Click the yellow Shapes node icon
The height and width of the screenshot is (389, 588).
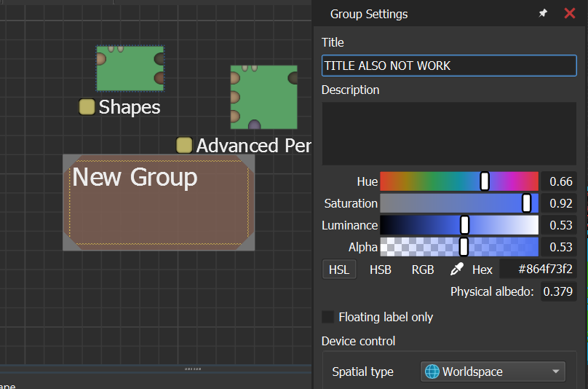pyautogui.click(x=87, y=107)
